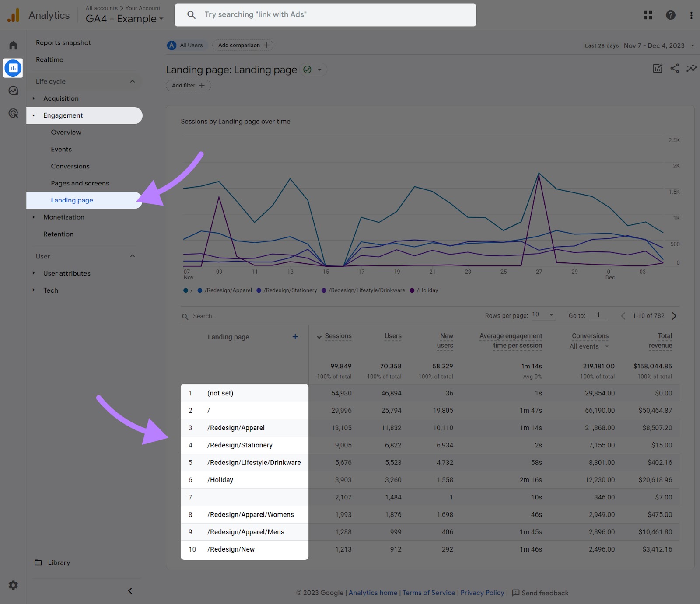Toggle the /Redesign/Apparel legend dot
This screenshot has width=700, height=604.
point(200,290)
